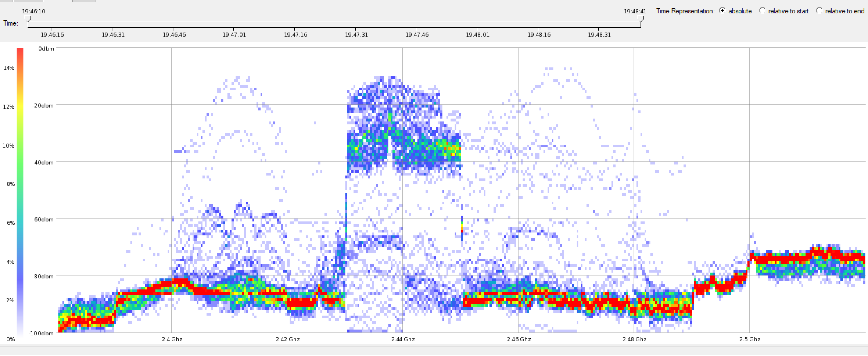
Task: Click the 2.4 Ghz frequency axis label
Action: (172, 339)
